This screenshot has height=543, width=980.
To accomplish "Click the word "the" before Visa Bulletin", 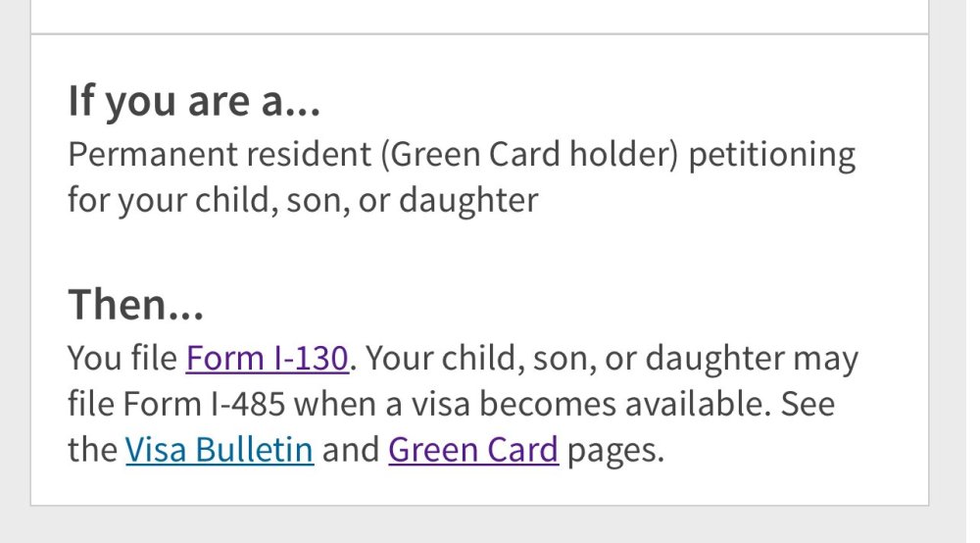I will pyautogui.click(x=91, y=451).
